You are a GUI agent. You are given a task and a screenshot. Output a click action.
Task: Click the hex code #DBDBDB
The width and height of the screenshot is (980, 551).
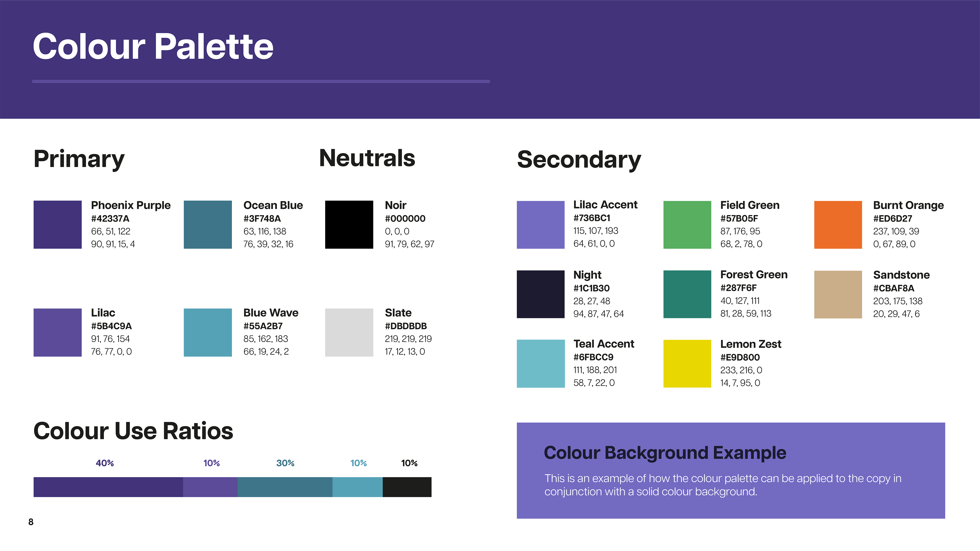pyautogui.click(x=406, y=326)
